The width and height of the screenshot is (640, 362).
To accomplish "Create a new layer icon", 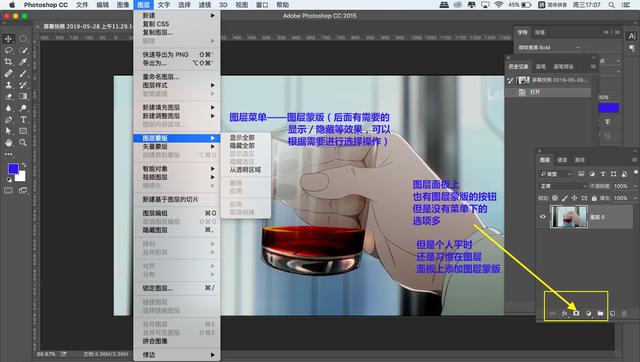I will (612, 313).
